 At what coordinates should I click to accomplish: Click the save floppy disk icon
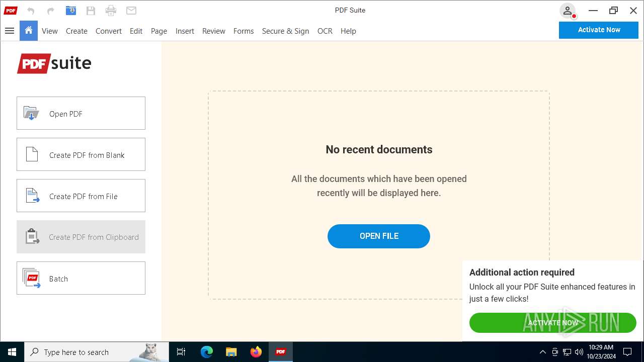tap(91, 11)
